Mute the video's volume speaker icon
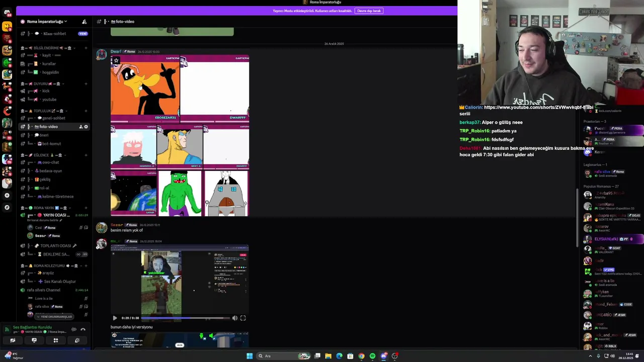 (x=234, y=318)
